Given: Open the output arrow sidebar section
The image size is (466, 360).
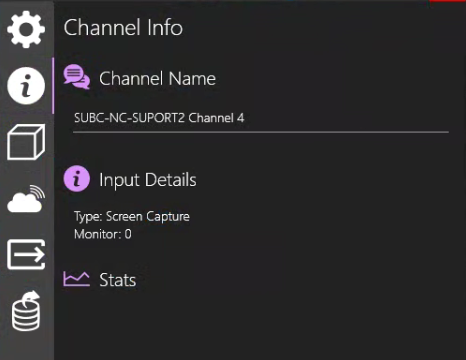Looking at the screenshot, I should [26, 254].
